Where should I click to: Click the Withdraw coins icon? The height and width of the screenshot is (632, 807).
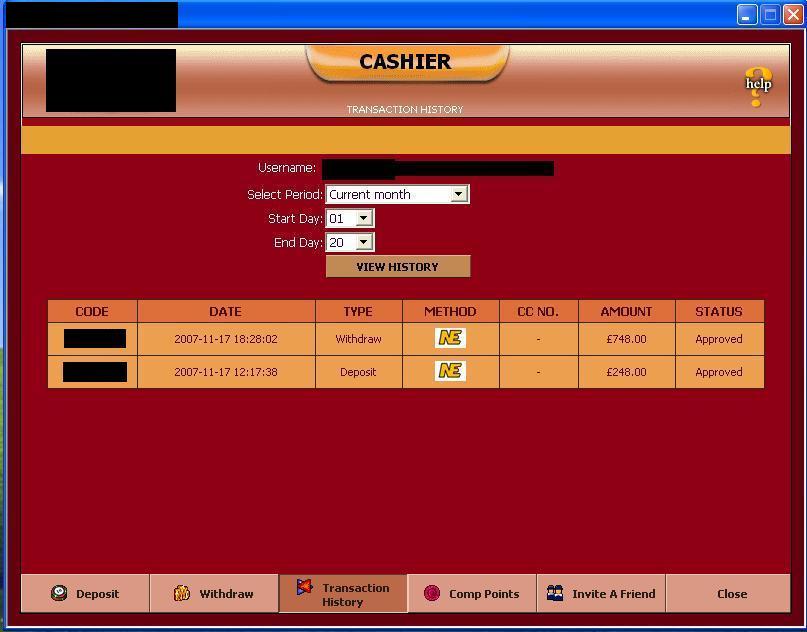[182, 593]
